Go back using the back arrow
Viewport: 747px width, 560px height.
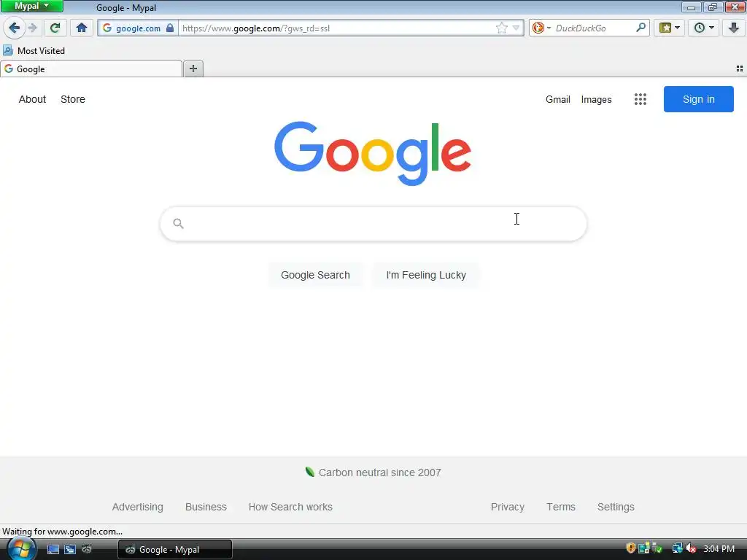coord(15,28)
